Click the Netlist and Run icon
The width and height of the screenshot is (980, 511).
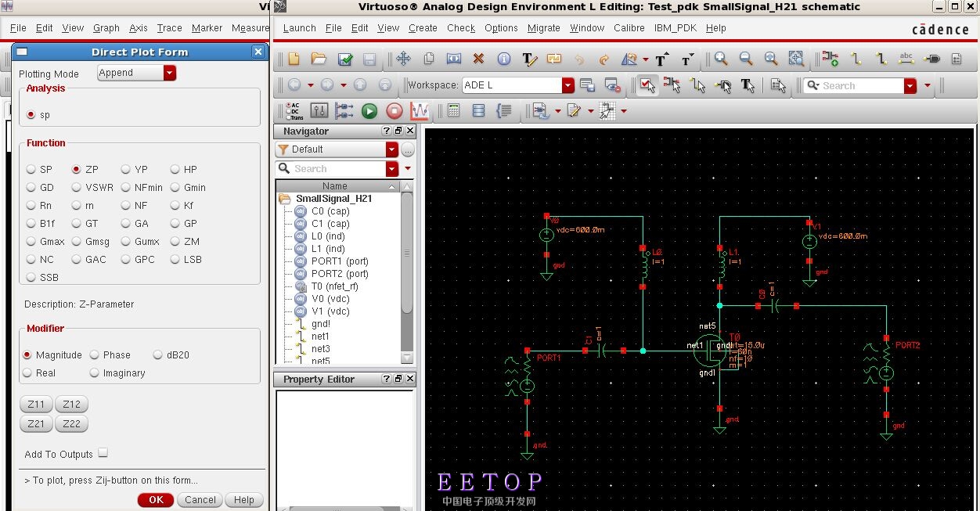(x=344, y=111)
